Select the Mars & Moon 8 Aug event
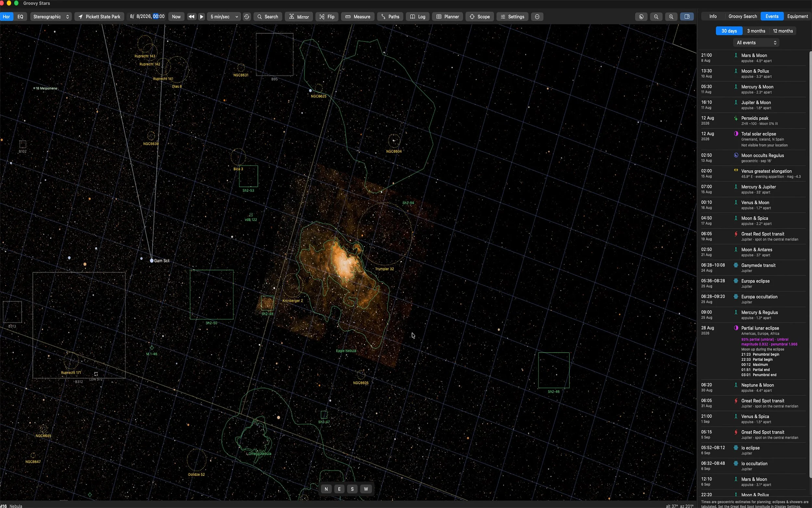Image resolution: width=812 pixels, height=508 pixels. [753, 58]
